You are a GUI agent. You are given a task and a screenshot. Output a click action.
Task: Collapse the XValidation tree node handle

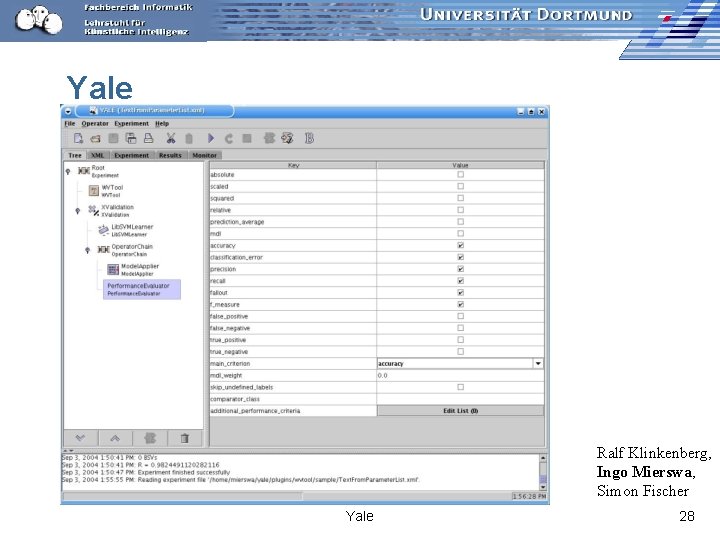point(78,211)
